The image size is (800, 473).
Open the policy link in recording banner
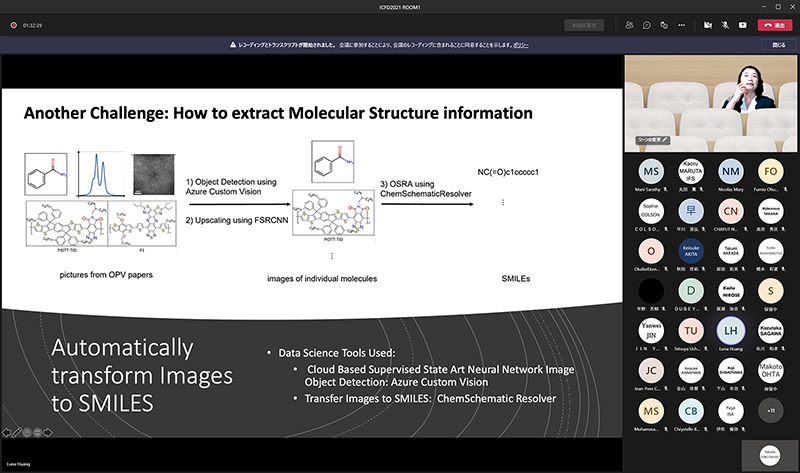coord(520,45)
